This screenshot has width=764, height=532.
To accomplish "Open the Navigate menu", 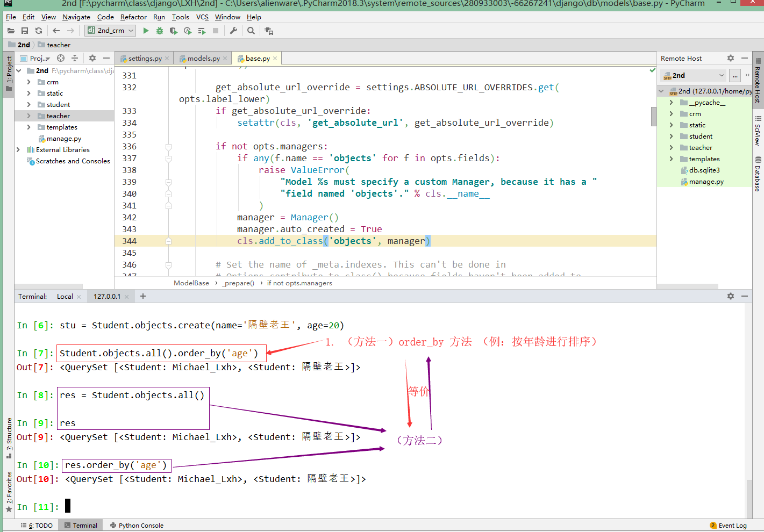I will 76,17.
